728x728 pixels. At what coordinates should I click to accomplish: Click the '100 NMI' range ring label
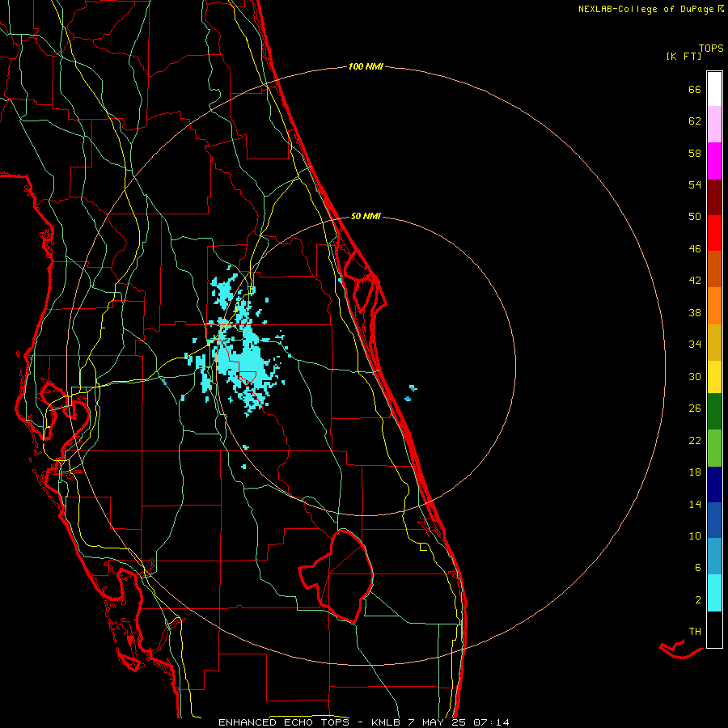click(366, 67)
